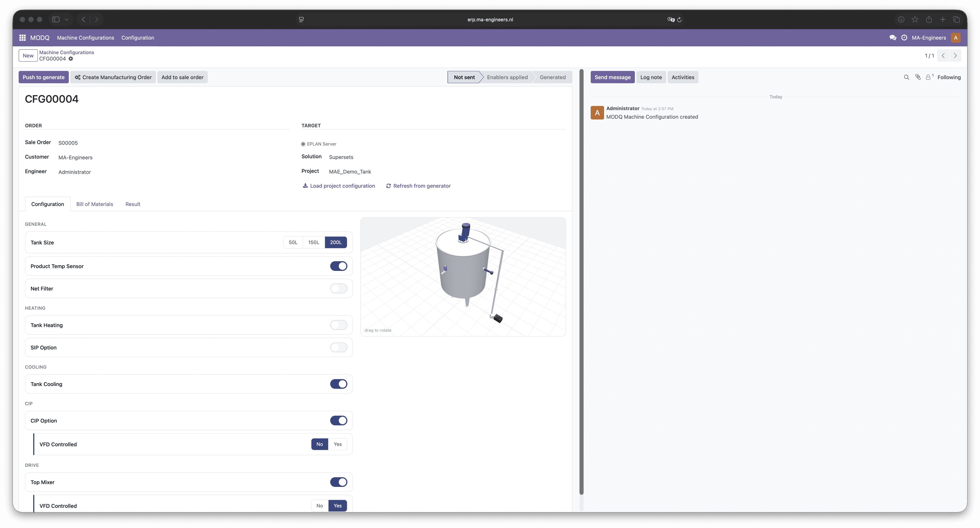This screenshot has height=528, width=980.
Task: Switch to the Result tab
Action: coord(133,204)
